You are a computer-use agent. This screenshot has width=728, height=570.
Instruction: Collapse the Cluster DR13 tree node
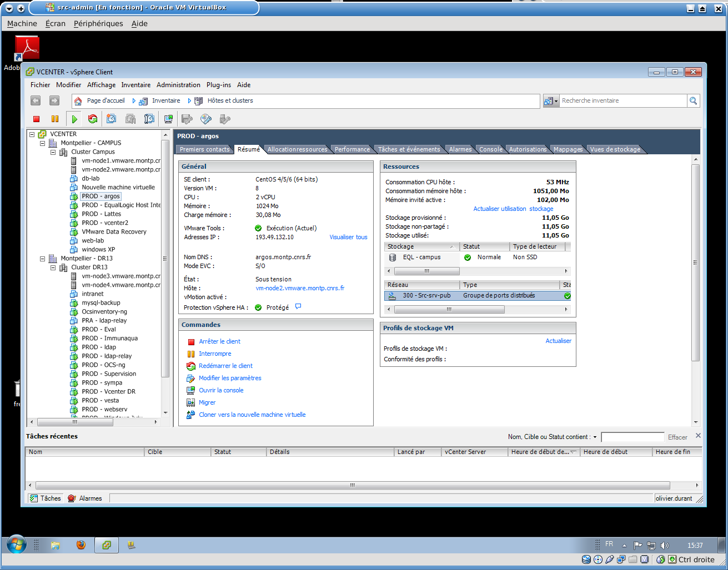click(53, 268)
